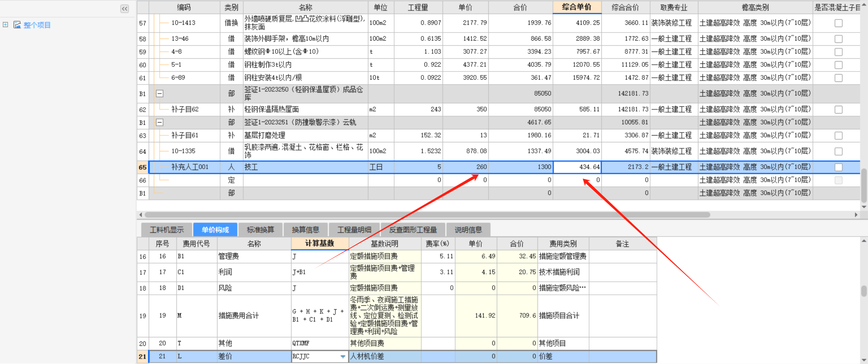Select the 434.64 综合单价 cell in row 65

pos(577,167)
